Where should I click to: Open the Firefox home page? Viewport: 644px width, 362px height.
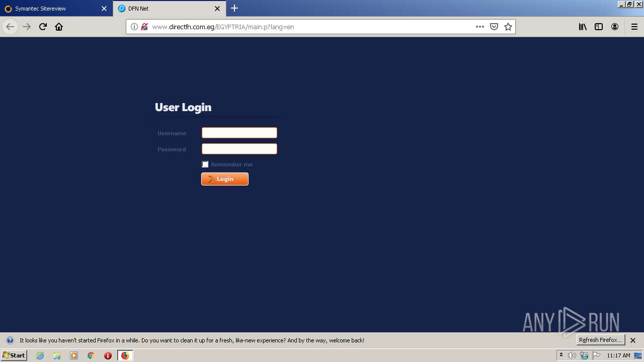pos(59,27)
